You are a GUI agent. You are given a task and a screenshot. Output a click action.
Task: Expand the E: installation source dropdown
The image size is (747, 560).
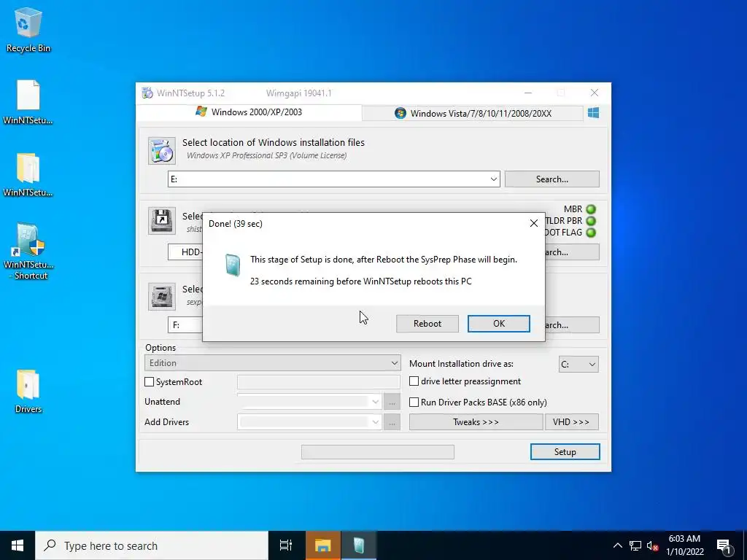tap(494, 179)
